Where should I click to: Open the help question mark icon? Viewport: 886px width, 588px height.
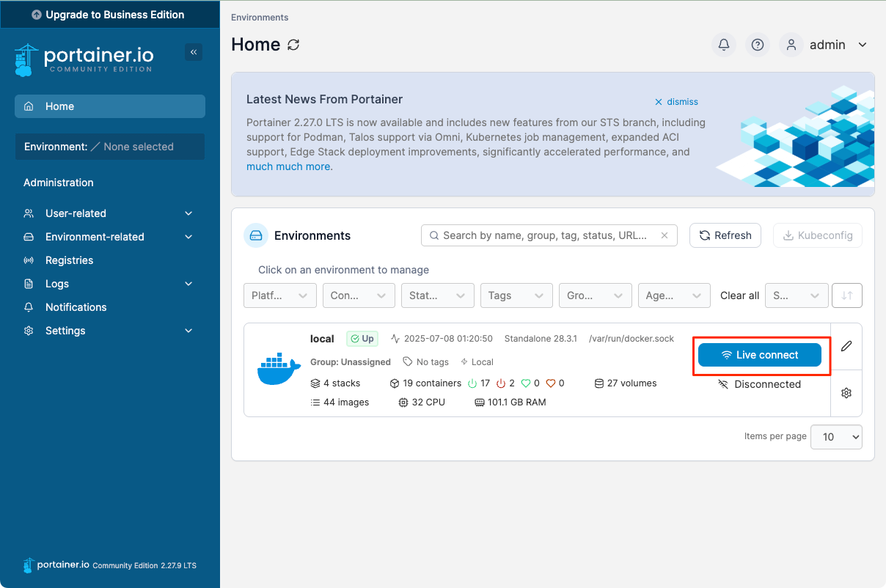coord(758,45)
